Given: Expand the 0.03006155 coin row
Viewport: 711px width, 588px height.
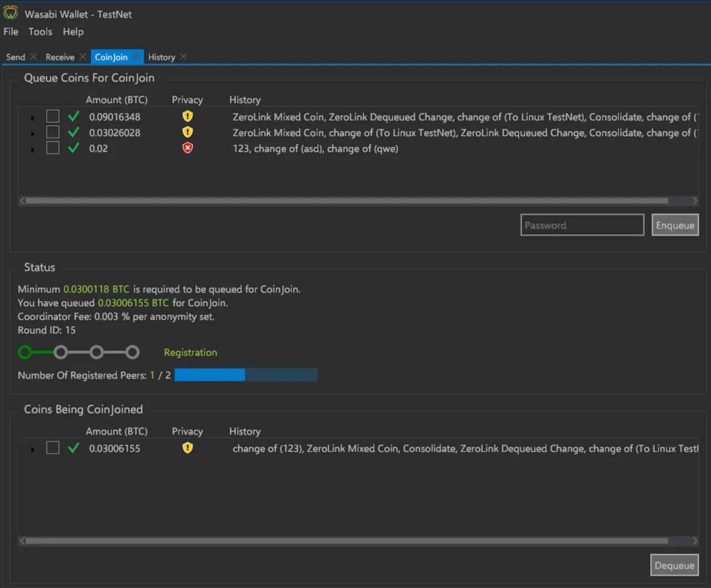Looking at the screenshot, I should [32, 449].
